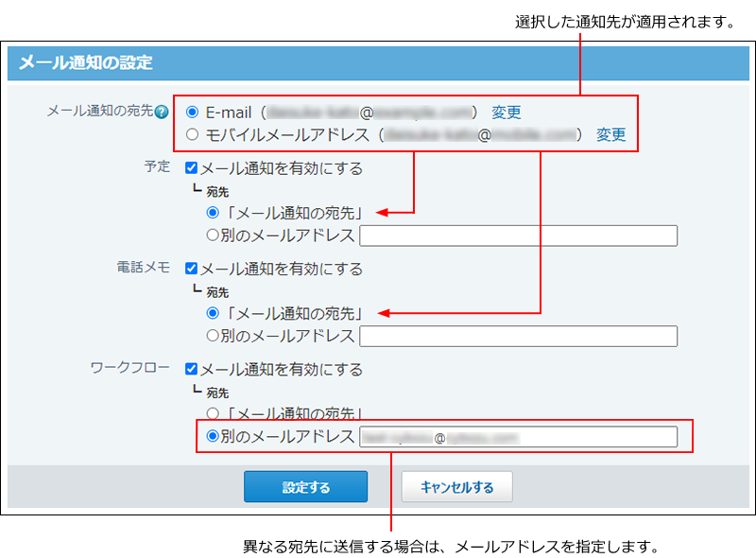
Task: Click the 設定する button
Action: click(305, 486)
